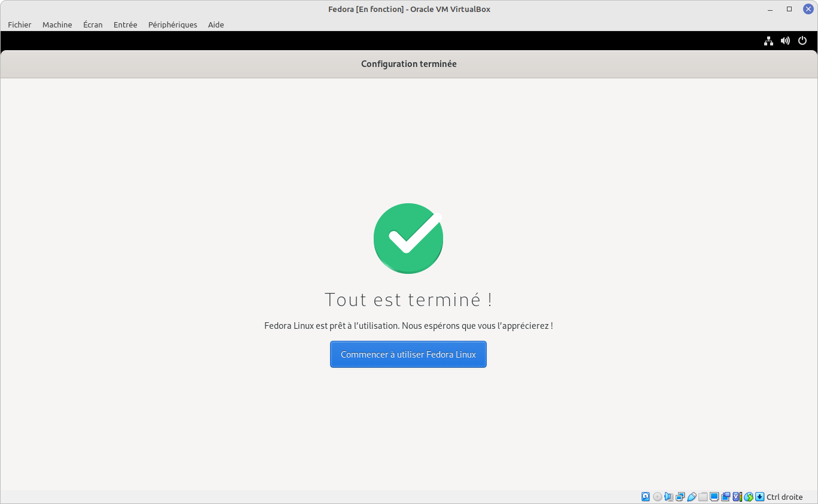Click the Tout est terminé heading
The image size is (818, 504).
pos(408,300)
